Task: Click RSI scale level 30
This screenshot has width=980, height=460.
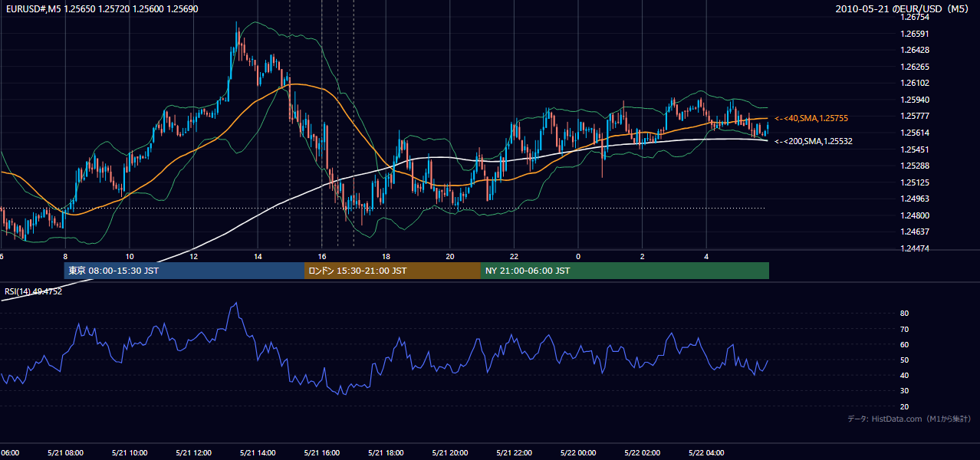Action: pyautogui.click(x=904, y=391)
